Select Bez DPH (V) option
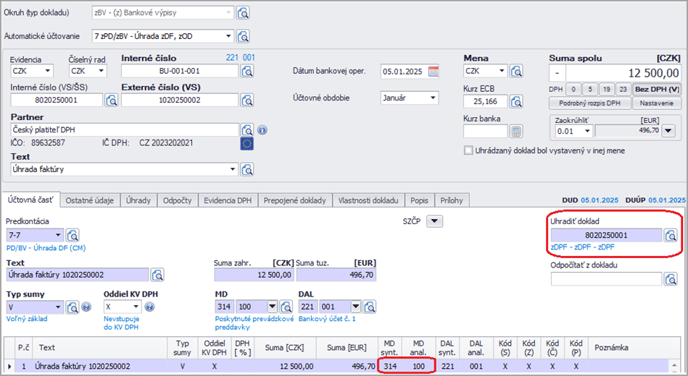 [x=657, y=89]
